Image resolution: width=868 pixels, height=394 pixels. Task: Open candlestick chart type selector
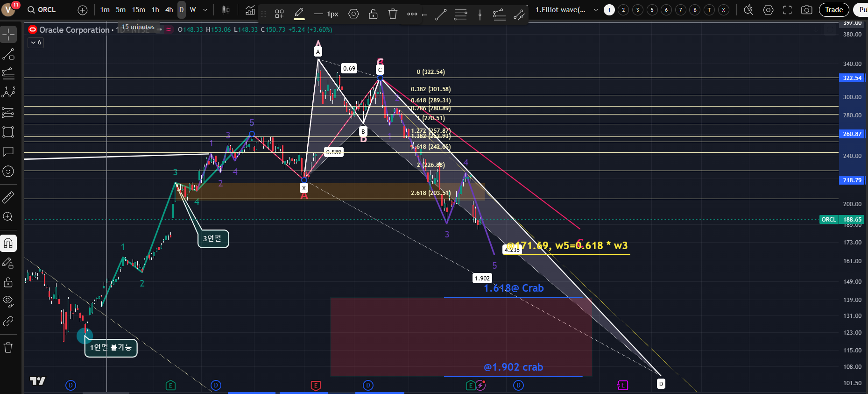click(226, 10)
